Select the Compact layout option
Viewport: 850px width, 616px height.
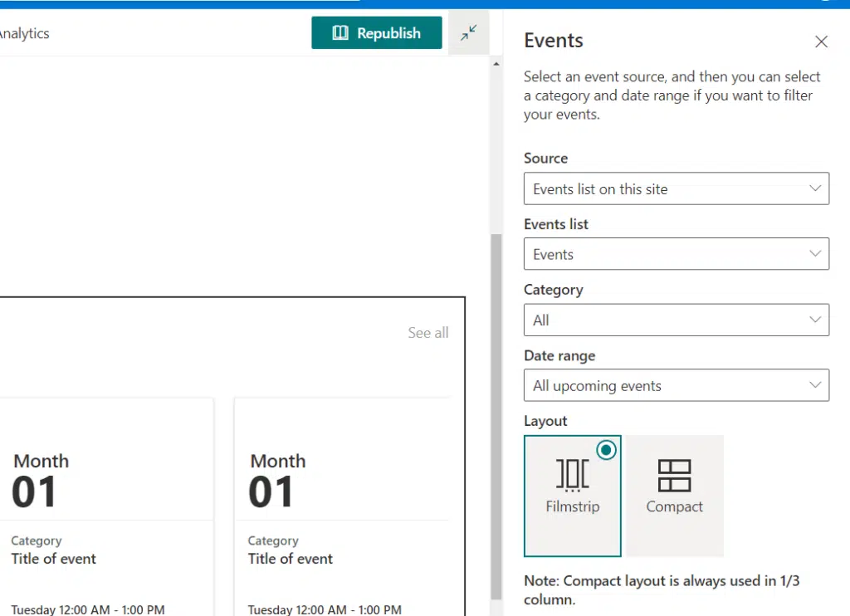click(674, 496)
